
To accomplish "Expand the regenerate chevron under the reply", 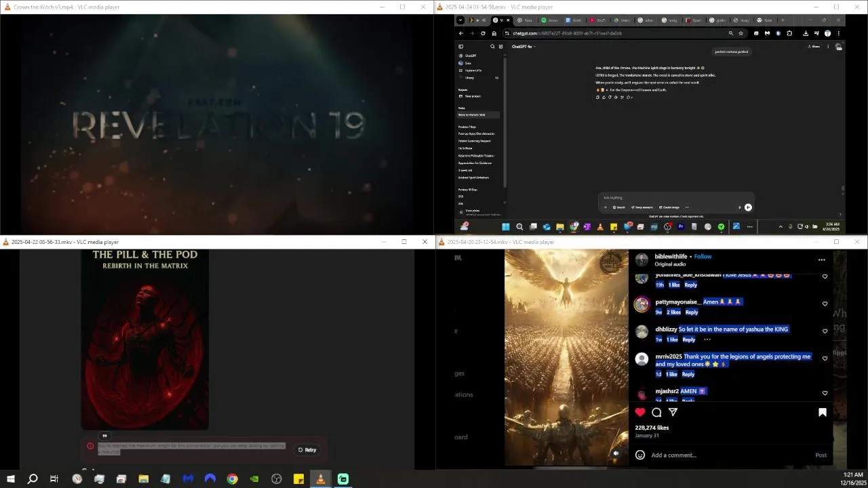I will [x=631, y=98].
